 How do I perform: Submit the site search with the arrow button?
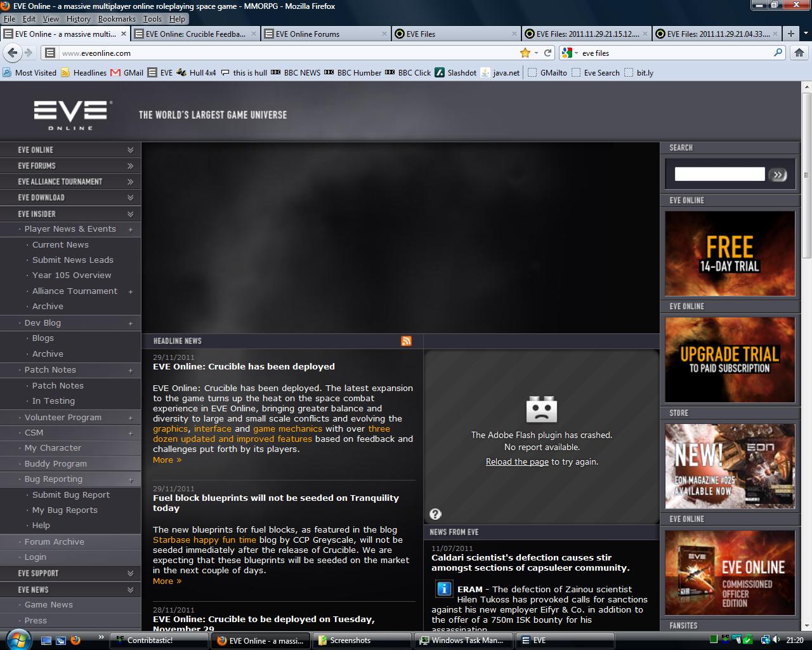pyautogui.click(x=778, y=175)
